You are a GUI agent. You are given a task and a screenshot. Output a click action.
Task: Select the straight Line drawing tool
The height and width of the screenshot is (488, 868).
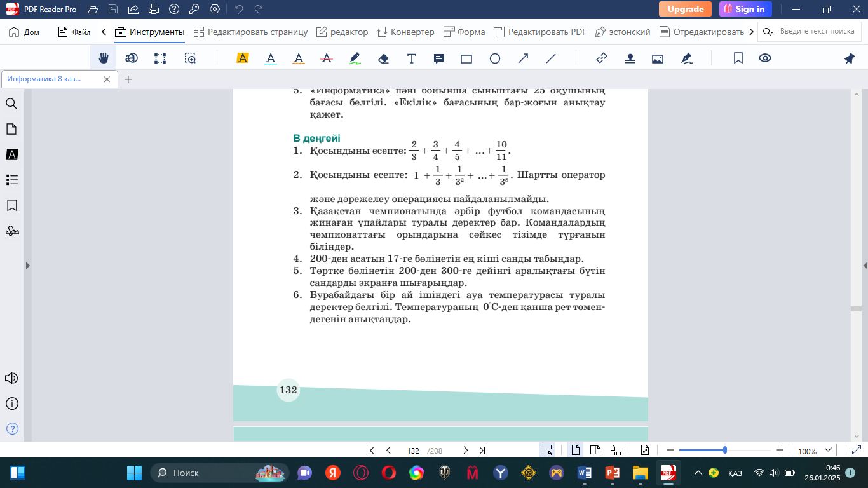pyautogui.click(x=551, y=58)
